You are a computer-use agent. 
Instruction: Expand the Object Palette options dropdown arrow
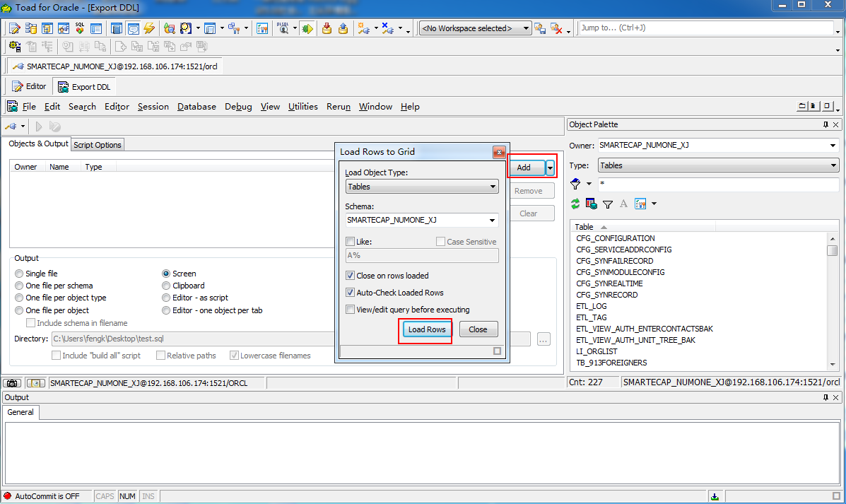pyautogui.click(x=654, y=204)
